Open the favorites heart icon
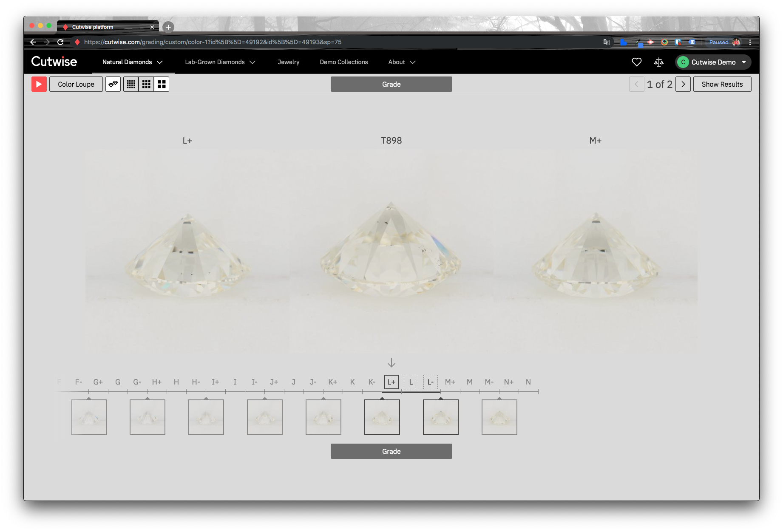This screenshot has width=783, height=532. point(636,62)
